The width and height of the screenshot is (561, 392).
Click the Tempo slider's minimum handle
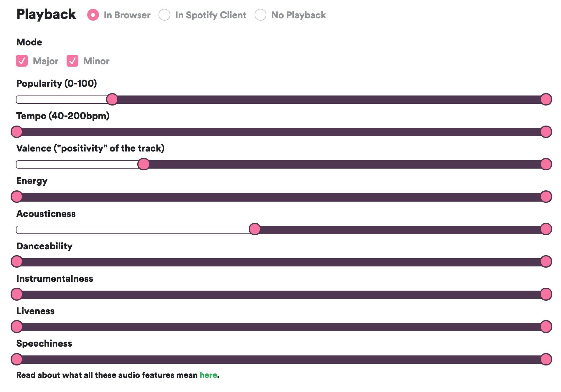tap(16, 132)
